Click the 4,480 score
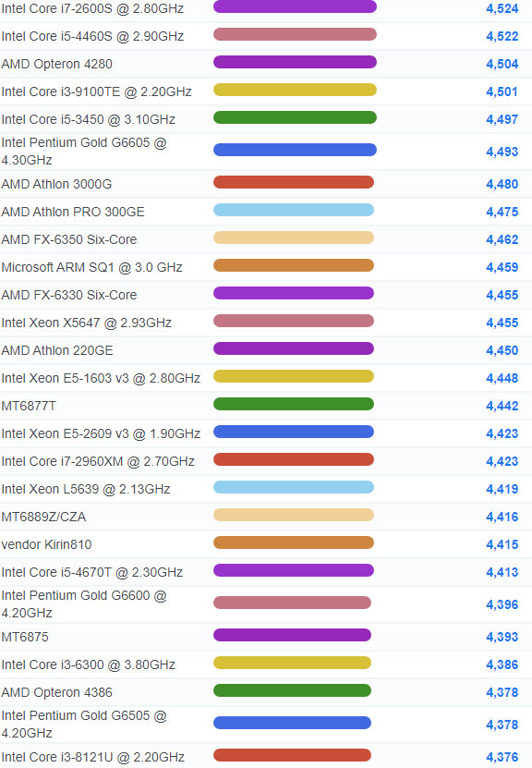 pos(502,184)
